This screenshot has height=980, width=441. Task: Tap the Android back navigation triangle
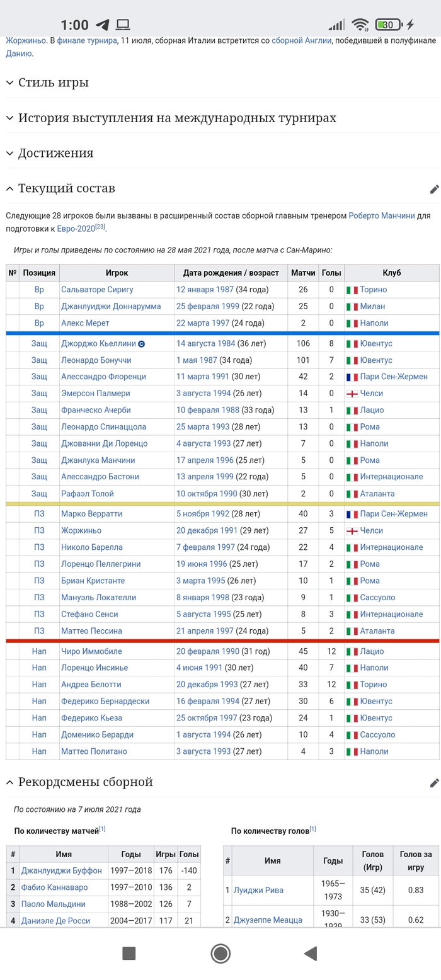310,953
